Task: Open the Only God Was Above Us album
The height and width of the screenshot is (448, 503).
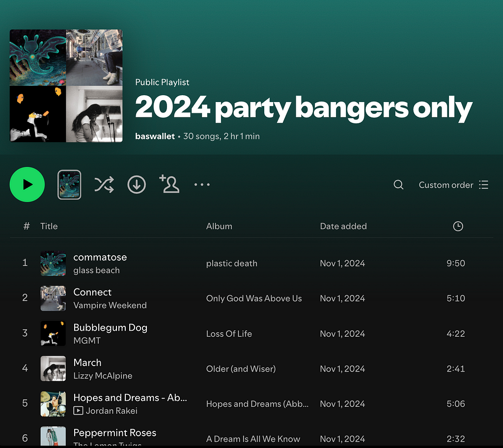Action: click(254, 298)
